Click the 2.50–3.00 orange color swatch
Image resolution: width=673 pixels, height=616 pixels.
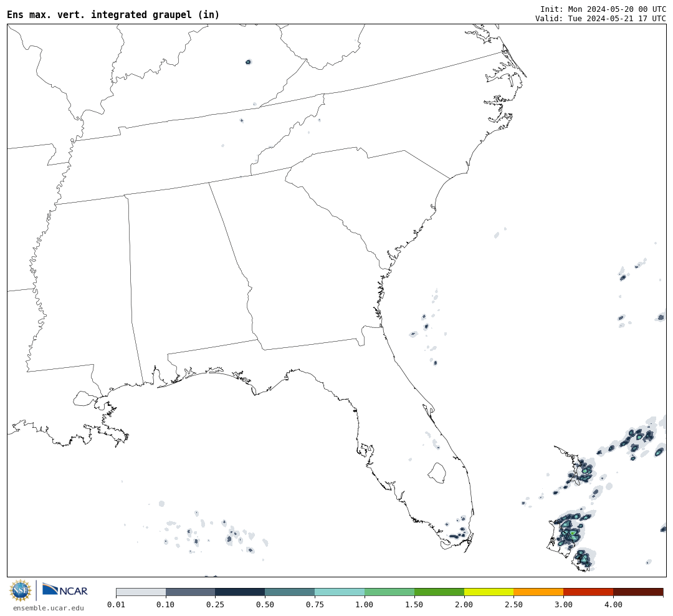538,592
